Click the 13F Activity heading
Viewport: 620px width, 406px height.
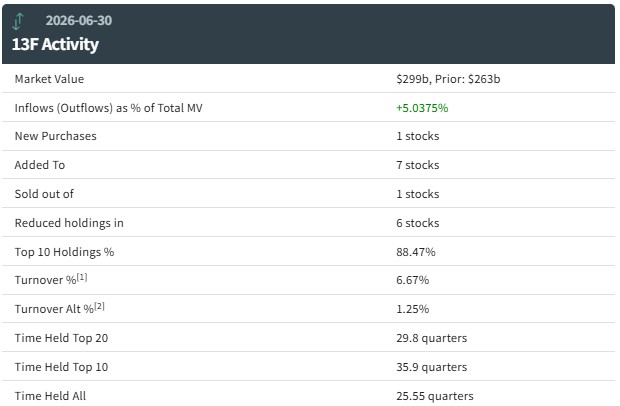tap(55, 44)
